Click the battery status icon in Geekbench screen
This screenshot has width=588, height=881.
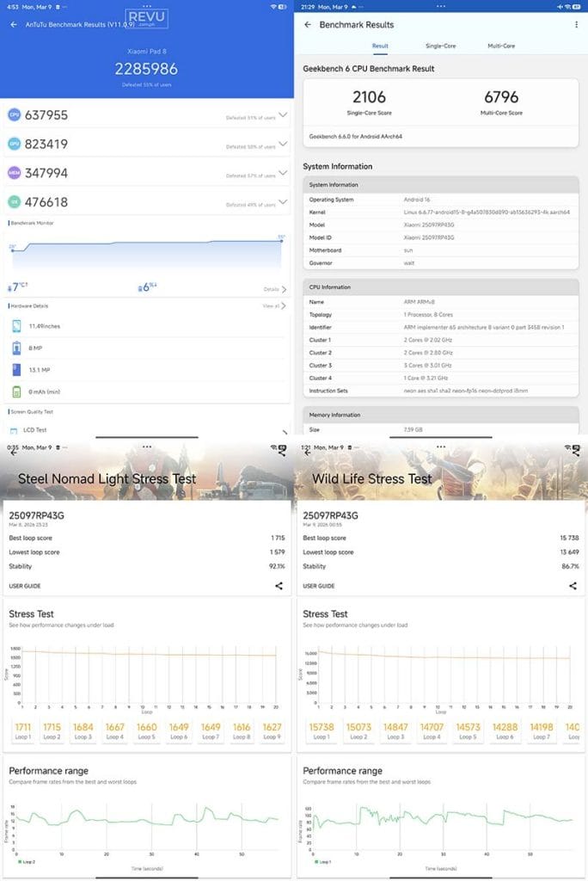576,7
